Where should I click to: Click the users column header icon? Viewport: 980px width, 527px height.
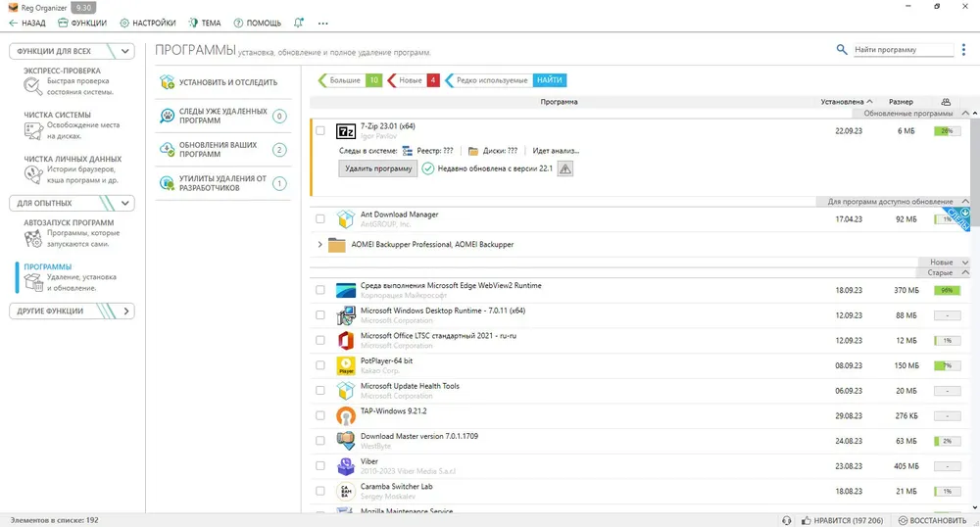946,102
